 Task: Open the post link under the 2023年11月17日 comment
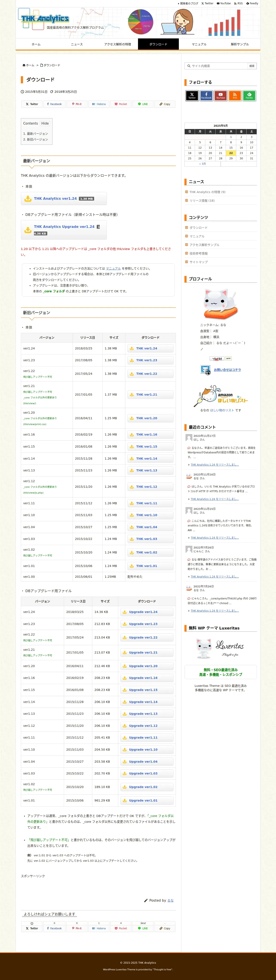(x=215, y=465)
